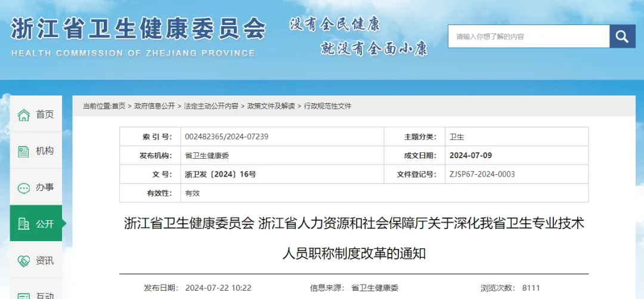
Task: Open 政府信息公开 breadcrumb link
Action: (154, 106)
